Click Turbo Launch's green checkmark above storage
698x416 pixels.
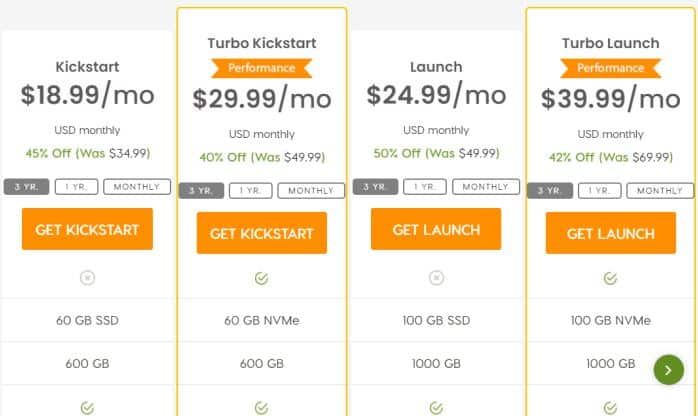[x=610, y=279]
